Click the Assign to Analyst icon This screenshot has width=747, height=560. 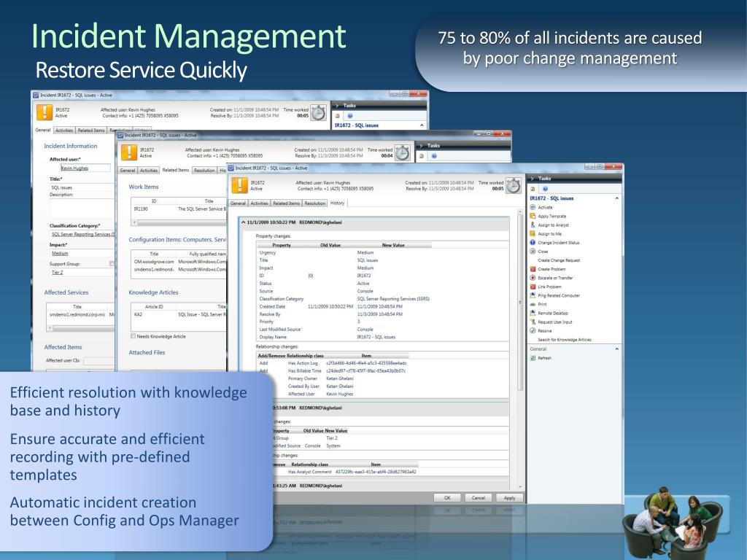(533, 225)
